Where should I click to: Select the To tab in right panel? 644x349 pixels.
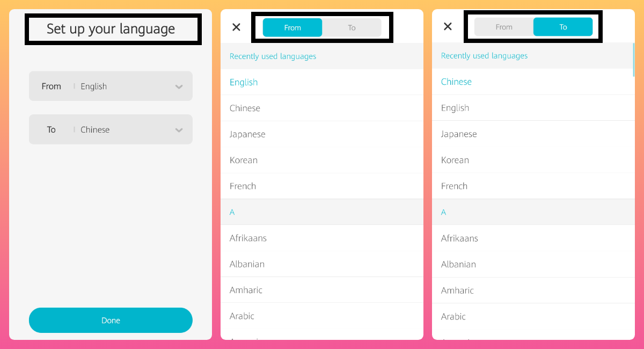pos(563,26)
